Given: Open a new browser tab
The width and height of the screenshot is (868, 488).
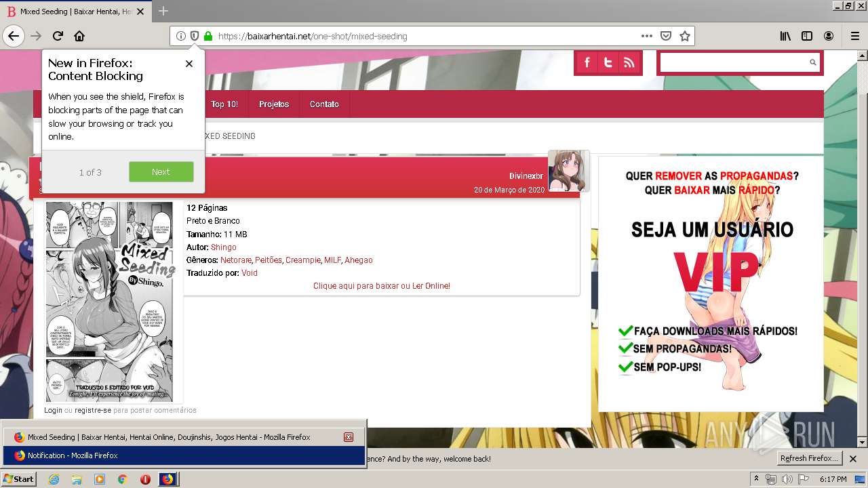Looking at the screenshot, I should coord(163,11).
